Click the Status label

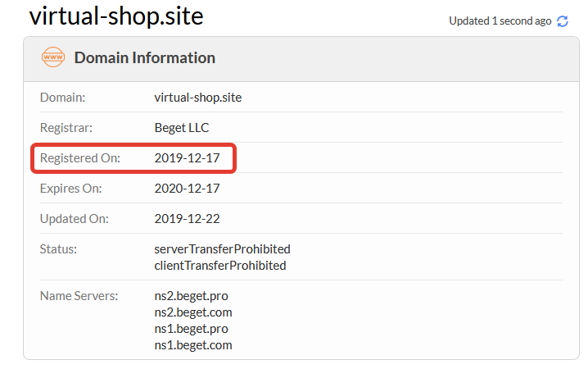[57, 248]
